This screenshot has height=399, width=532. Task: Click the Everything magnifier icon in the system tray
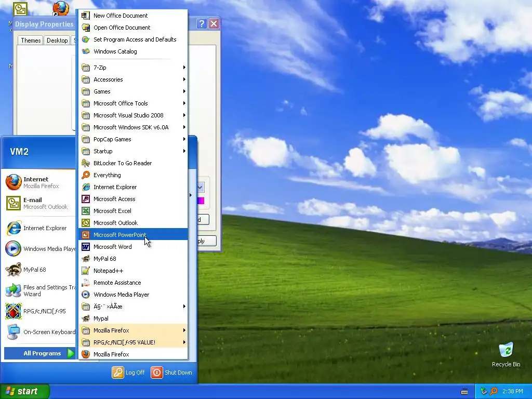(494, 391)
